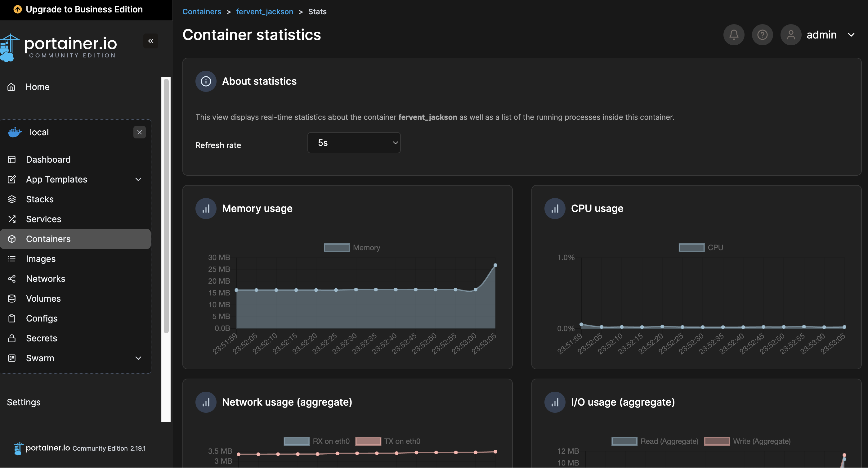
Task: Click the Secrets lock icon
Action: tap(12, 338)
